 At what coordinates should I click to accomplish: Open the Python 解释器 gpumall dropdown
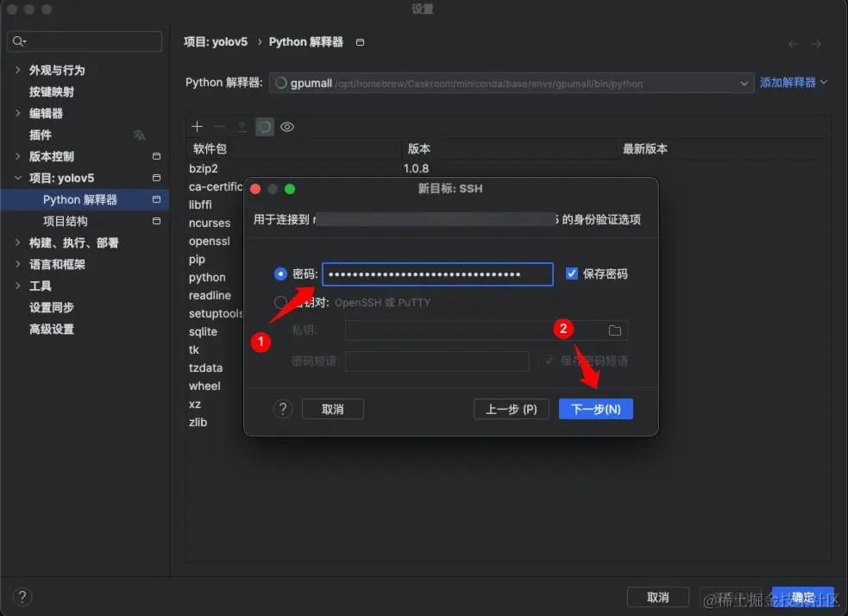click(x=512, y=83)
